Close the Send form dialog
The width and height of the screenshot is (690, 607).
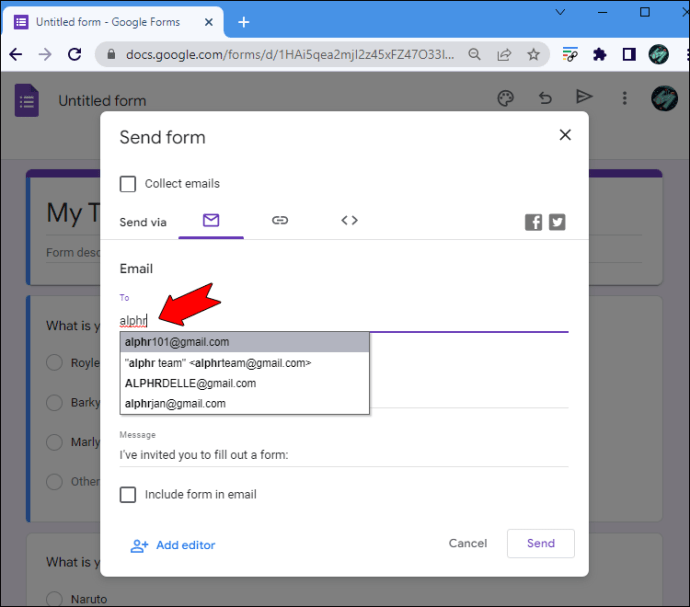[x=565, y=135]
